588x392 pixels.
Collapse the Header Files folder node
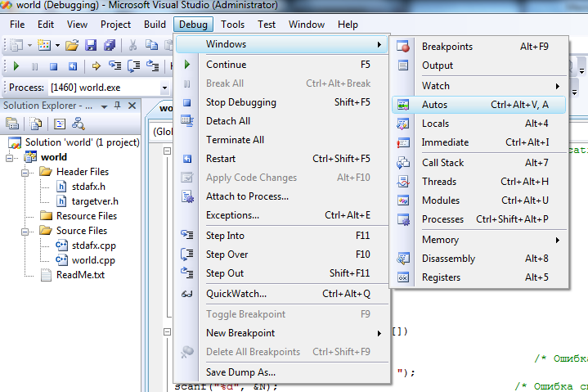coord(25,173)
